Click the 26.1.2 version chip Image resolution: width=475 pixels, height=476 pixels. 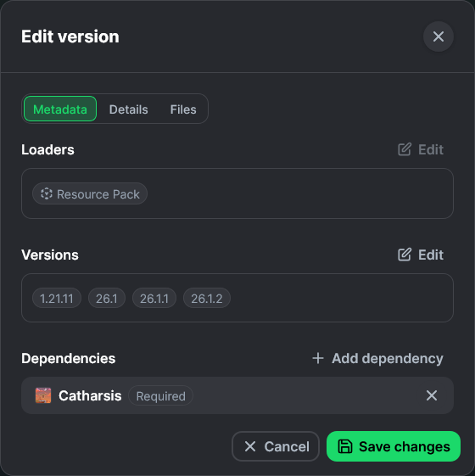[x=207, y=298]
